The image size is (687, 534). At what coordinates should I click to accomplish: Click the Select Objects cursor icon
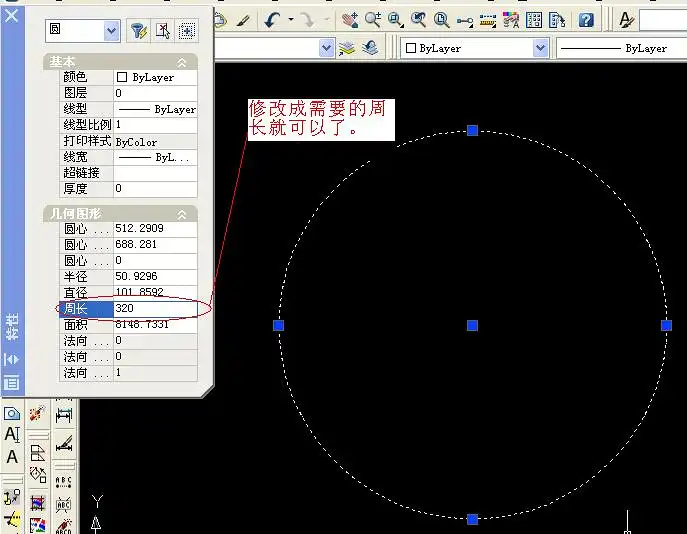coord(163,31)
